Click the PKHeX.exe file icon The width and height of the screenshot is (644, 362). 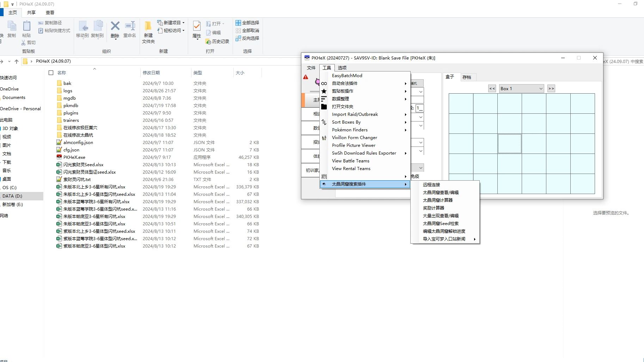point(59,157)
